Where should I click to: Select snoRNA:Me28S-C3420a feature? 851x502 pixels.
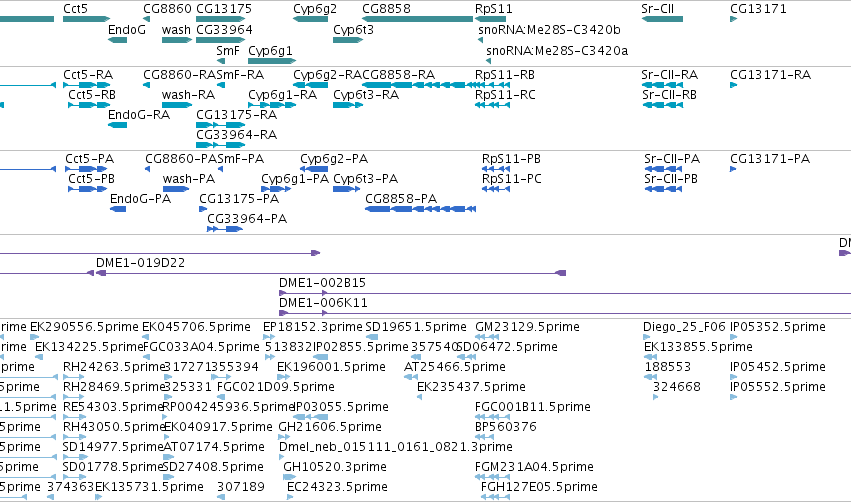(488, 61)
